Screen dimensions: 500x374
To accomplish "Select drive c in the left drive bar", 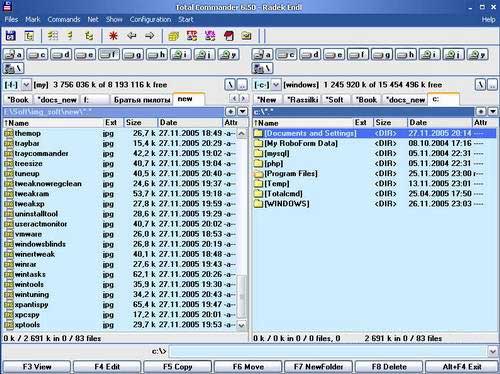I will point(38,54).
